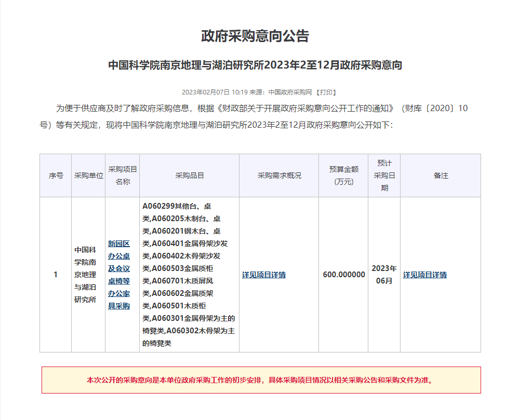Click the 采购品目 column header
The image size is (519, 420).
189,175
